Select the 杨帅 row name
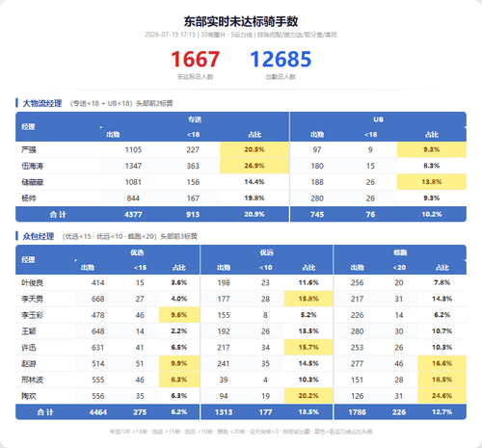 point(29,198)
